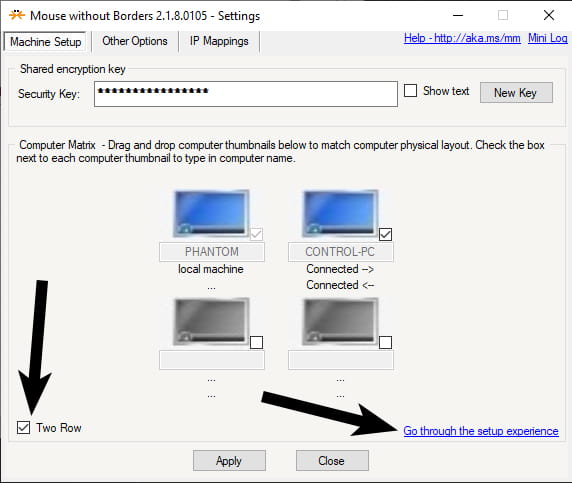Switch to the Other Options tab
The image size is (572, 483).
pyautogui.click(x=135, y=41)
